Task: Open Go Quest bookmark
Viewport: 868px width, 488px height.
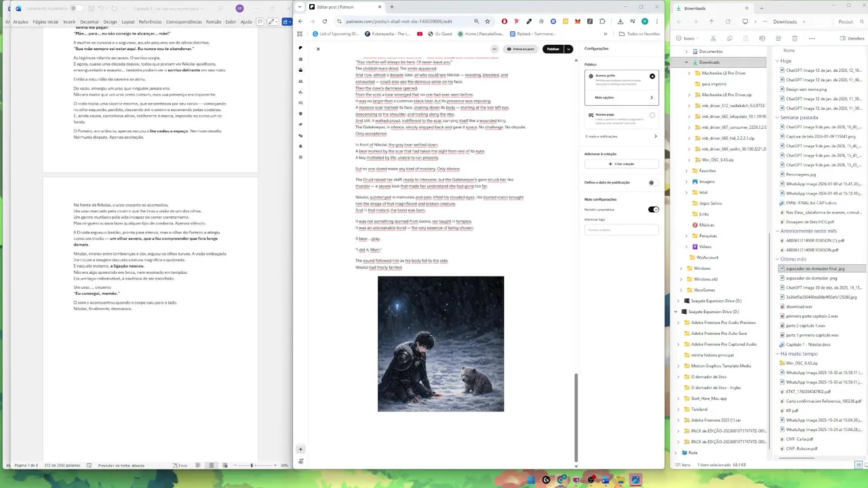Action: (440, 33)
